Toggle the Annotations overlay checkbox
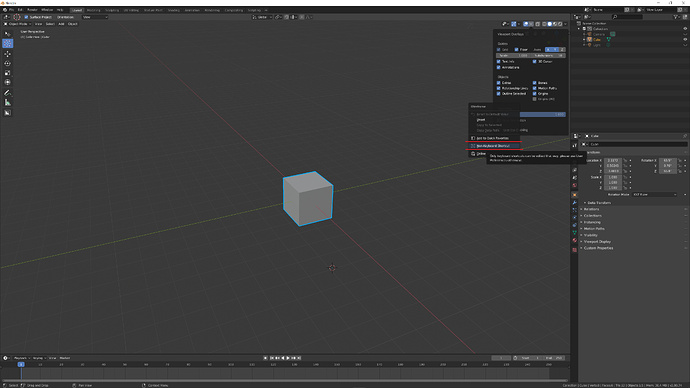This screenshot has width=690, height=388. tap(499, 67)
